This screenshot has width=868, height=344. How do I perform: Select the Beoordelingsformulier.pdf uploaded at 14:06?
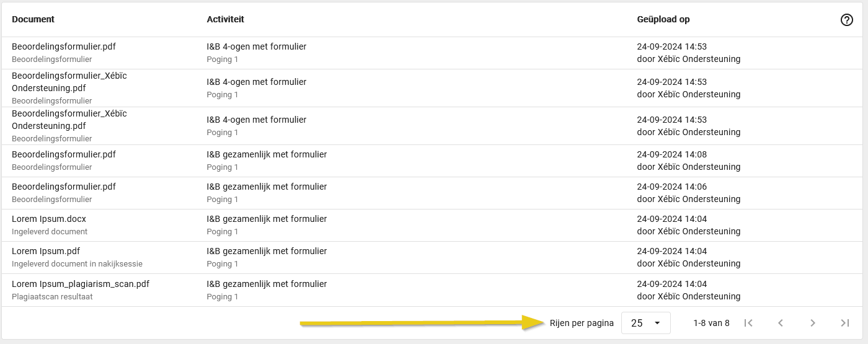click(x=64, y=187)
